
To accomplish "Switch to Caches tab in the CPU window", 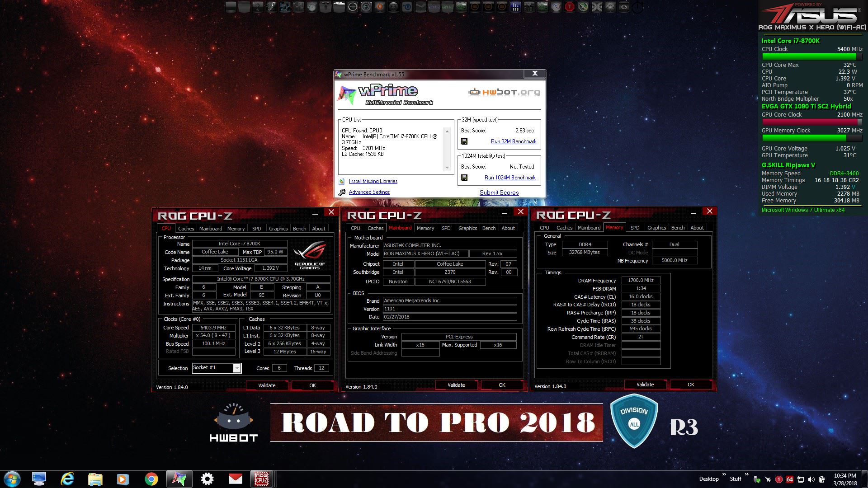I will click(x=186, y=229).
